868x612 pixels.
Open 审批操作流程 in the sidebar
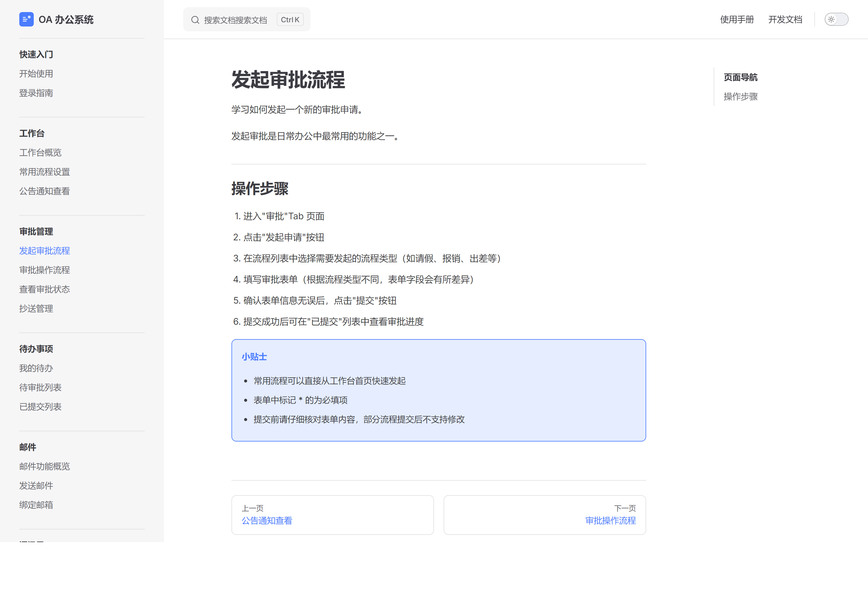point(45,270)
